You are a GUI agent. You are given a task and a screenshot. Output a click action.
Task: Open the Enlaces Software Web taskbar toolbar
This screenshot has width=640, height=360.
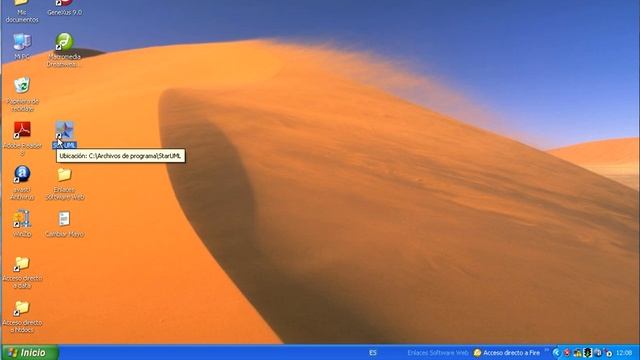coord(437,353)
